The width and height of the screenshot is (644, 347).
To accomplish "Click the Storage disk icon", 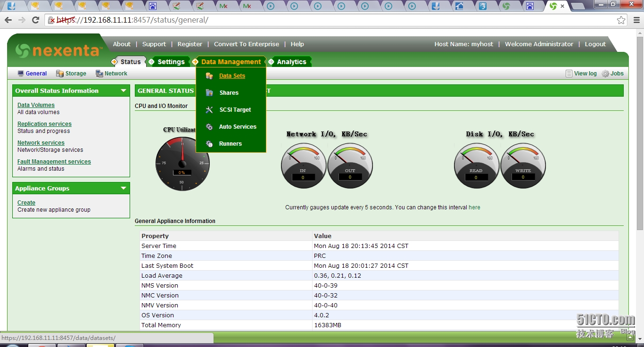I will [x=60, y=74].
